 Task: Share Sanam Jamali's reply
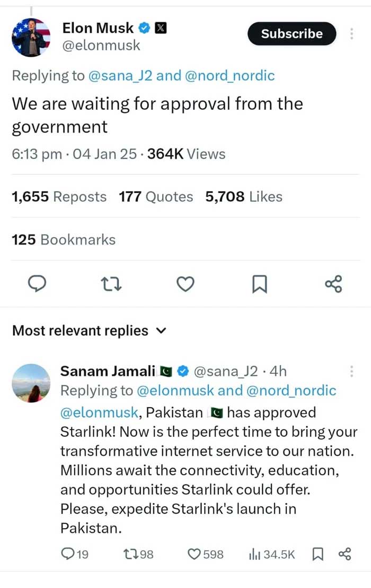click(x=344, y=554)
